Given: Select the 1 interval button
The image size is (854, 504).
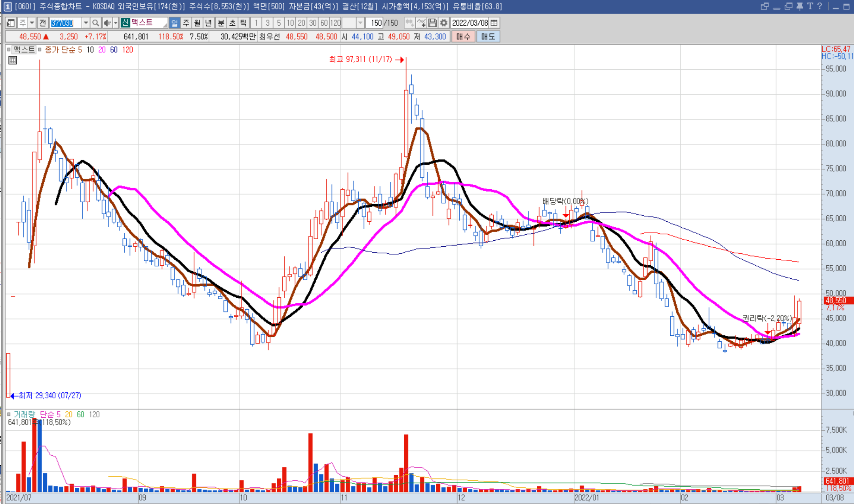Looking at the screenshot, I should (x=256, y=23).
